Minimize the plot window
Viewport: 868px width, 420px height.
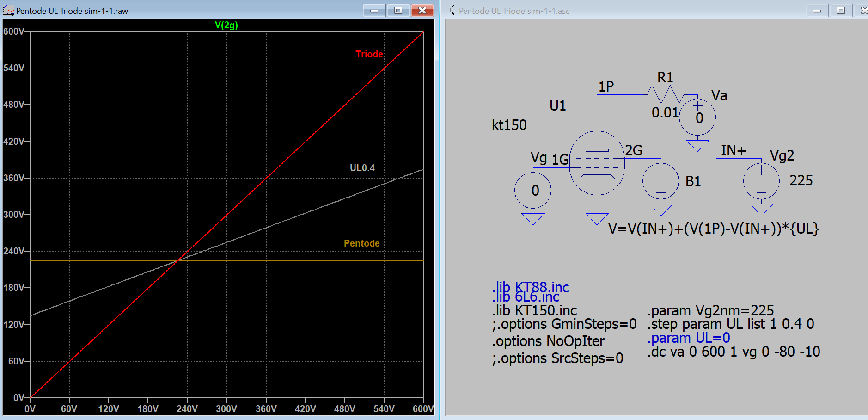(x=374, y=10)
